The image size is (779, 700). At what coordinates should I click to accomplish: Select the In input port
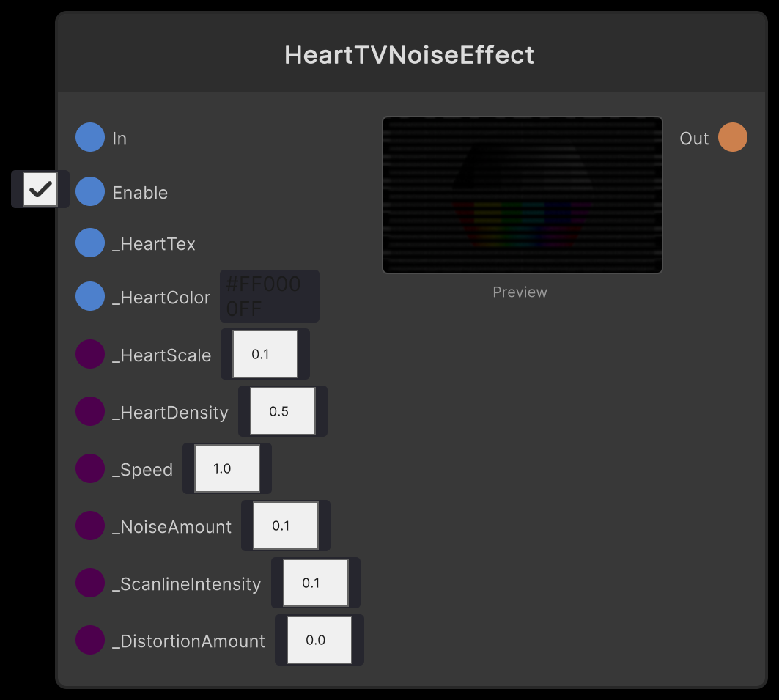tap(89, 137)
